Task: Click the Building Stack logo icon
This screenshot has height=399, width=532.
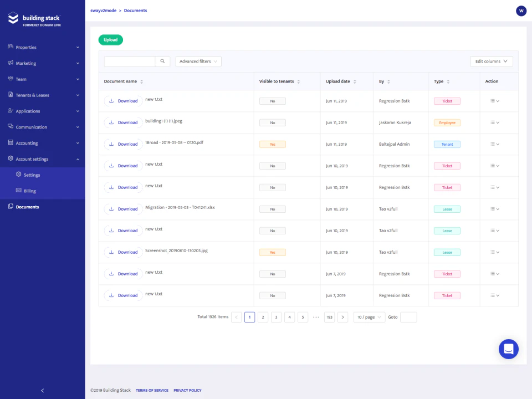Action: pyautogui.click(x=13, y=17)
